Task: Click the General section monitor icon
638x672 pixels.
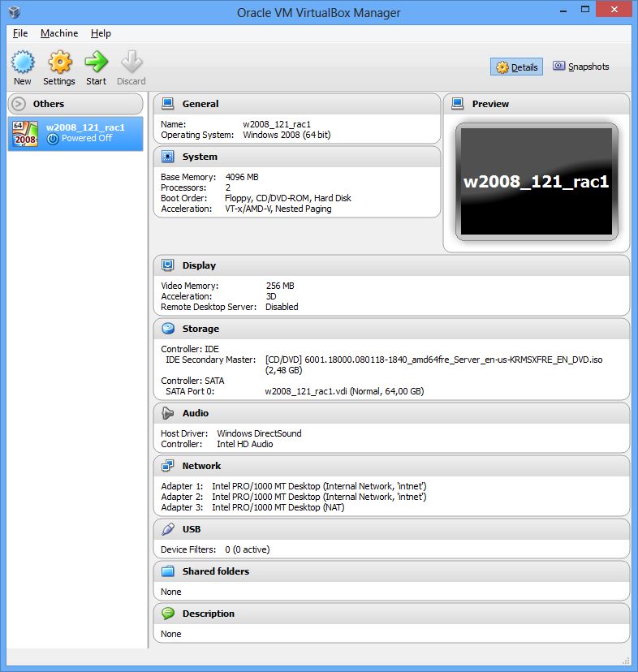Action: (x=168, y=103)
